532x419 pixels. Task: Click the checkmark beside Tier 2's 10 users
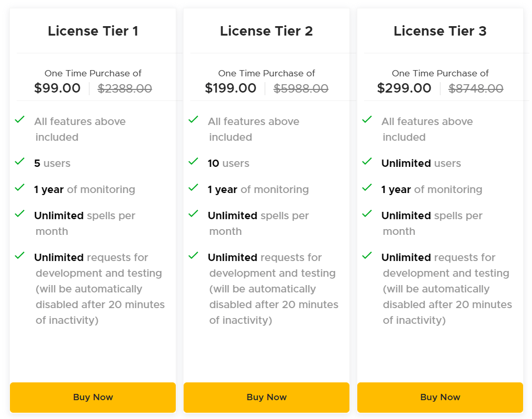(194, 162)
